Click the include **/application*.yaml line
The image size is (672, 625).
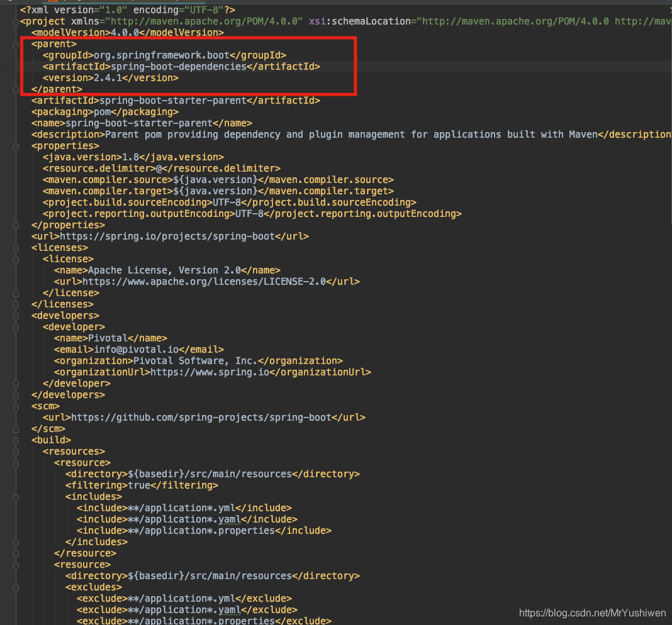point(187,519)
